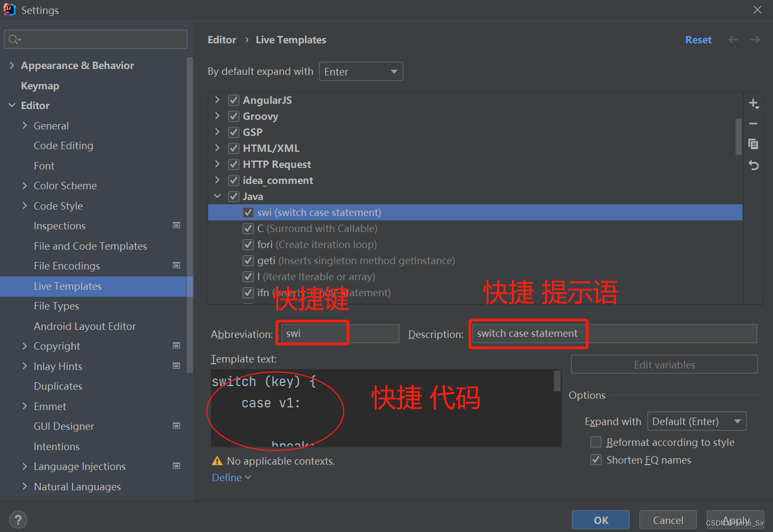Click the add template plus icon
Viewport: 773px width, 532px height.
point(753,103)
